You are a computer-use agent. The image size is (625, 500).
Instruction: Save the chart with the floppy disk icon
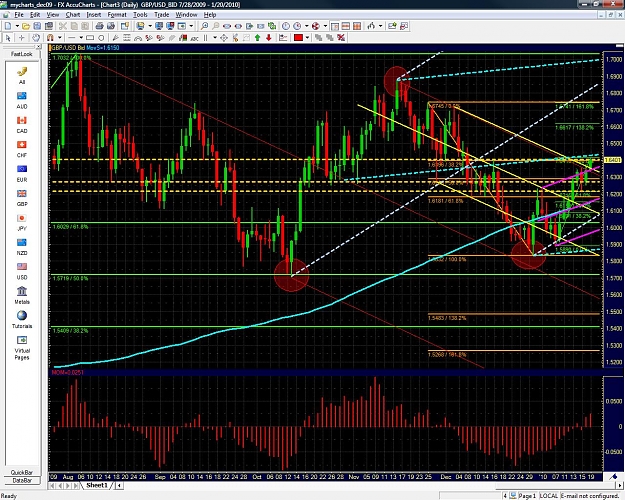coord(37,26)
